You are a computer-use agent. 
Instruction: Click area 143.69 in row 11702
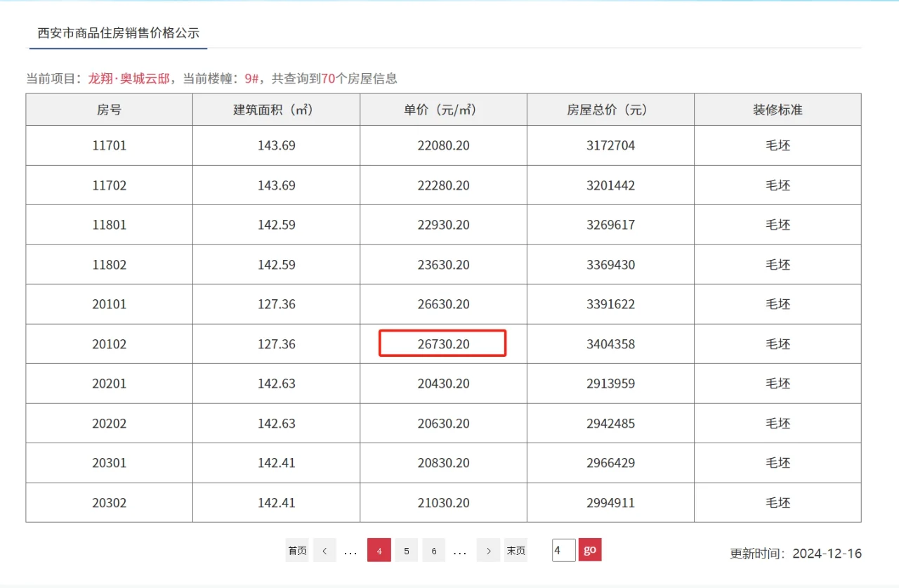(276, 185)
